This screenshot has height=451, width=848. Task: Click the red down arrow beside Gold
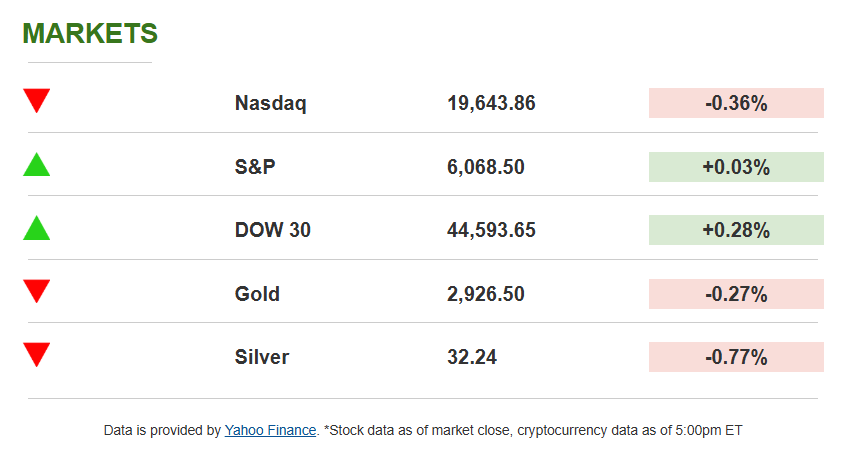click(37, 292)
